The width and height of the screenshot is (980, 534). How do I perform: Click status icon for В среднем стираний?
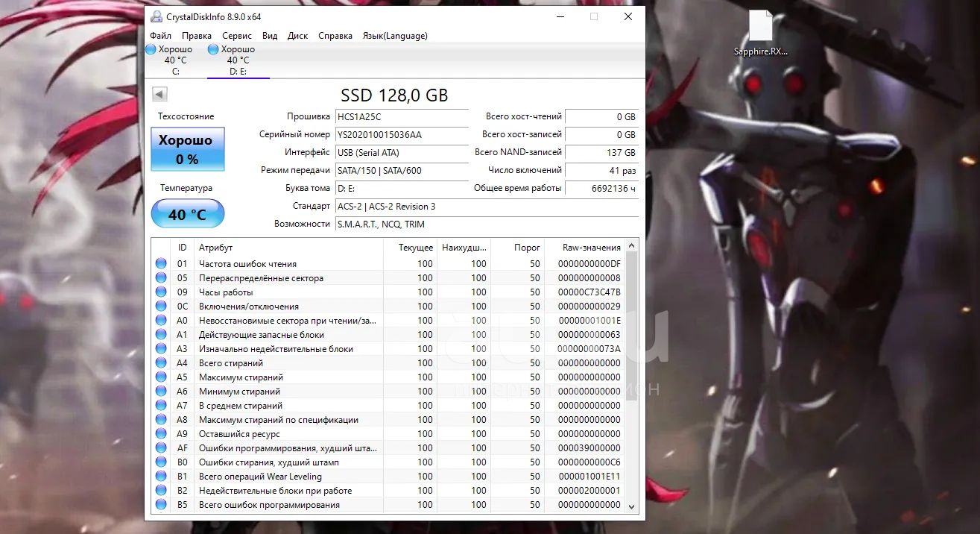pyautogui.click(x=161, y=405)
